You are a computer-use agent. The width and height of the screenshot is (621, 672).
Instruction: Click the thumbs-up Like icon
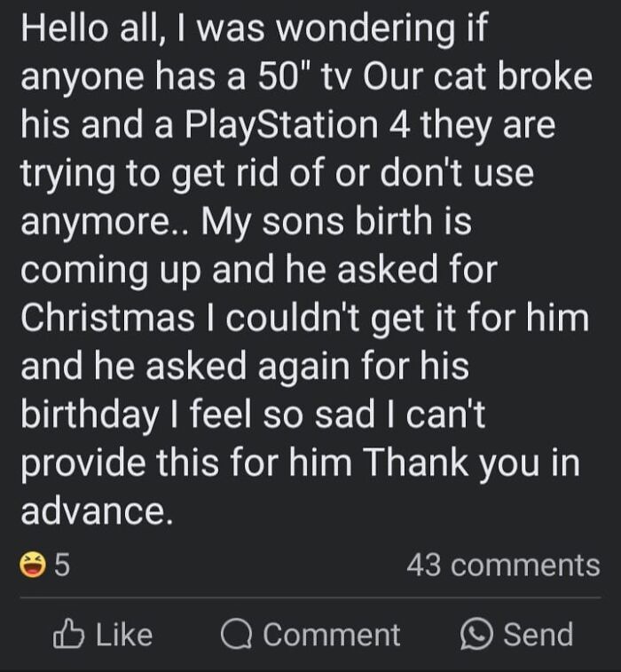(67, 635)
